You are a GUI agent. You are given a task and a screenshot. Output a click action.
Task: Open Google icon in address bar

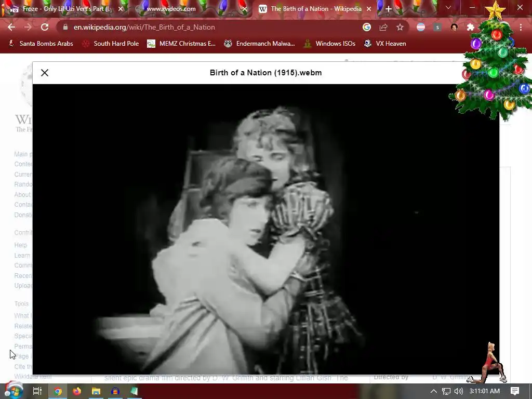[366, 27]
